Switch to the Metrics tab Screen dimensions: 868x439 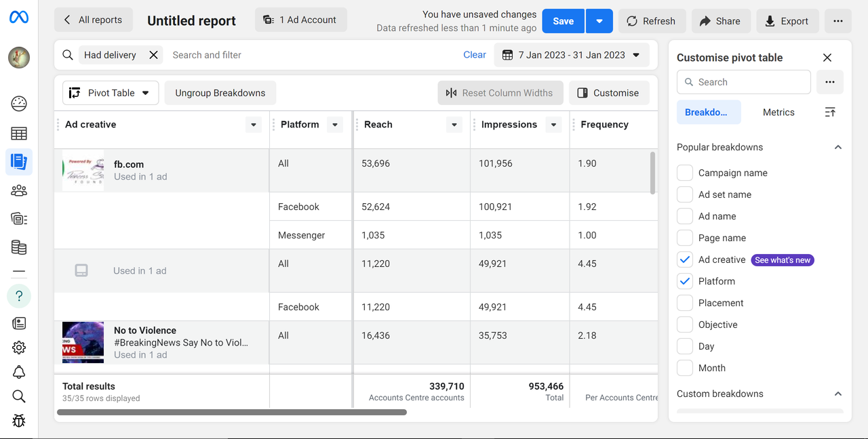pos(778,112)
